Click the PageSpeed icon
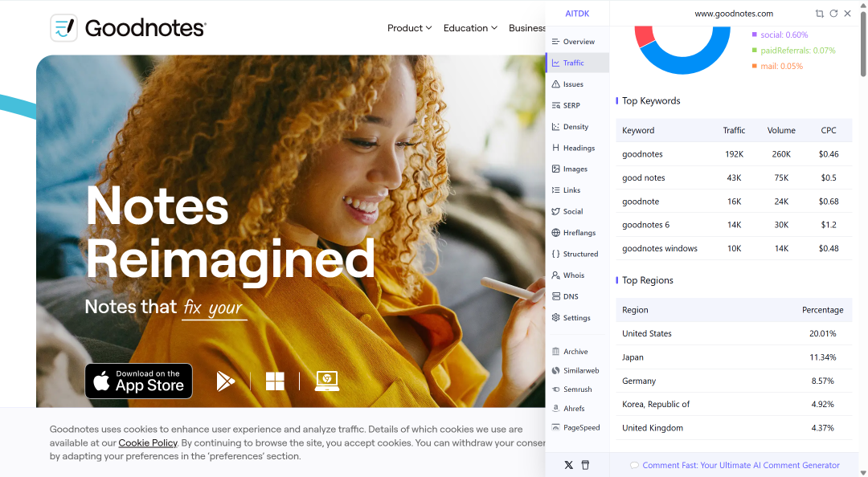Screen dimensions: 868x477 point(556,427)
